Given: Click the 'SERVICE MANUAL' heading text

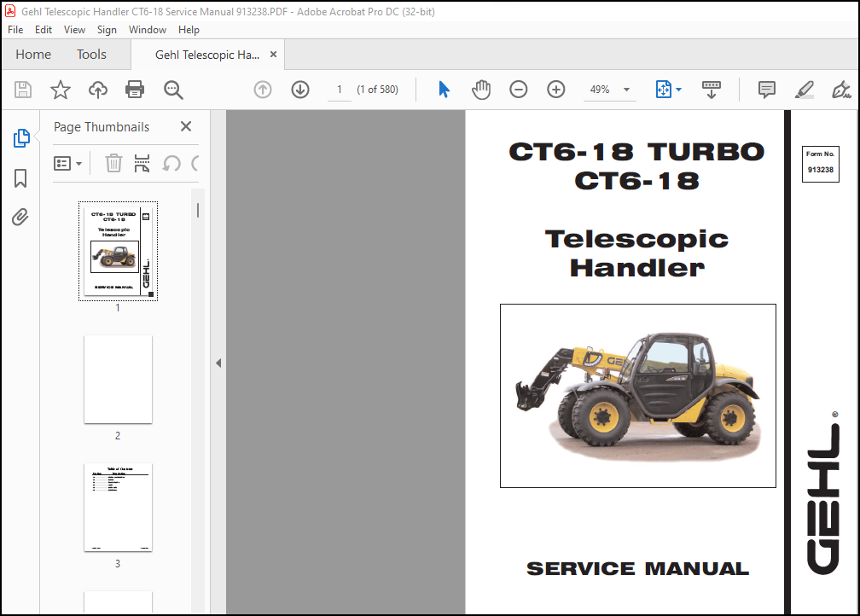Looking at the screenshot, I should coord(638,569).
